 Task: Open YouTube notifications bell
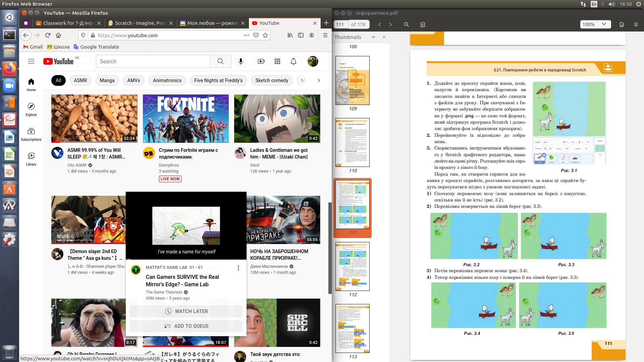click(x=293, y=61)
